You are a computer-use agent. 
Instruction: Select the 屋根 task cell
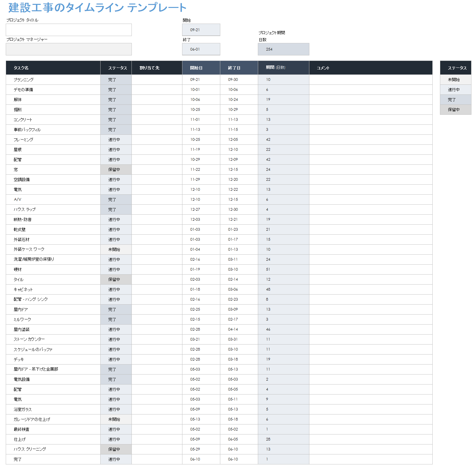[53, 150]
